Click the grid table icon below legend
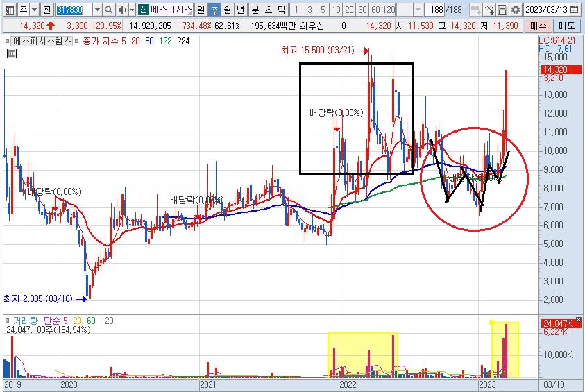 click(x=12, y=53)
